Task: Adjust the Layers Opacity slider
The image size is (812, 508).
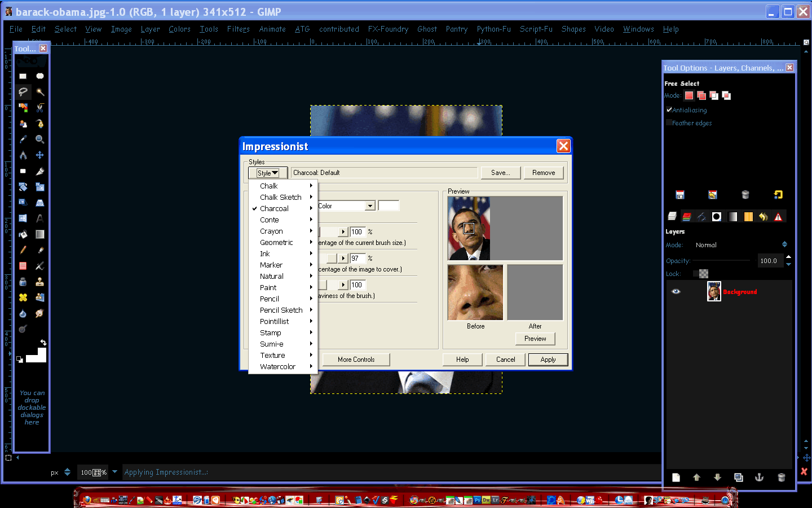Action: tap(725, 261)
